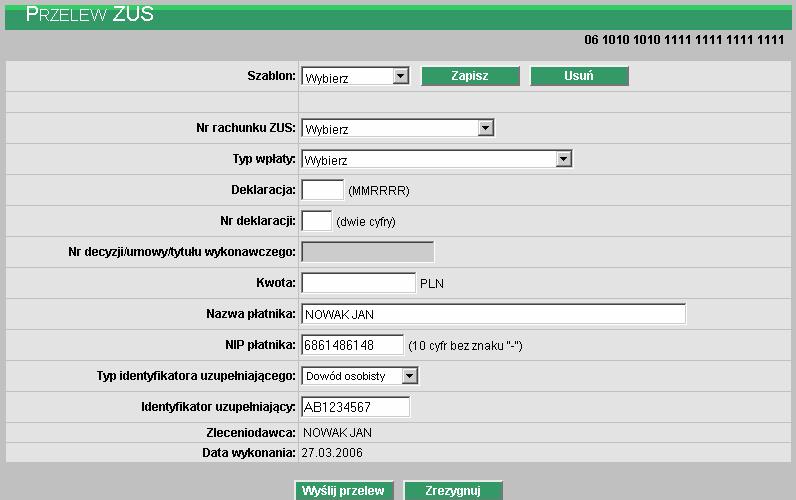Screen dimensions: 796x500
Task: Click the Usuń button
Action: (x=579, y=76)
